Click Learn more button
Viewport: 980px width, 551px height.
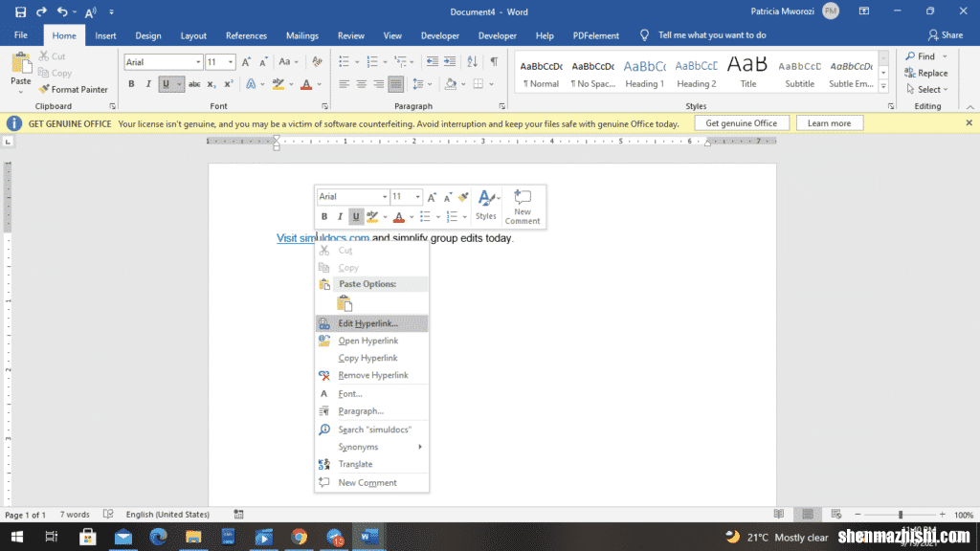[x=829, y=123]
